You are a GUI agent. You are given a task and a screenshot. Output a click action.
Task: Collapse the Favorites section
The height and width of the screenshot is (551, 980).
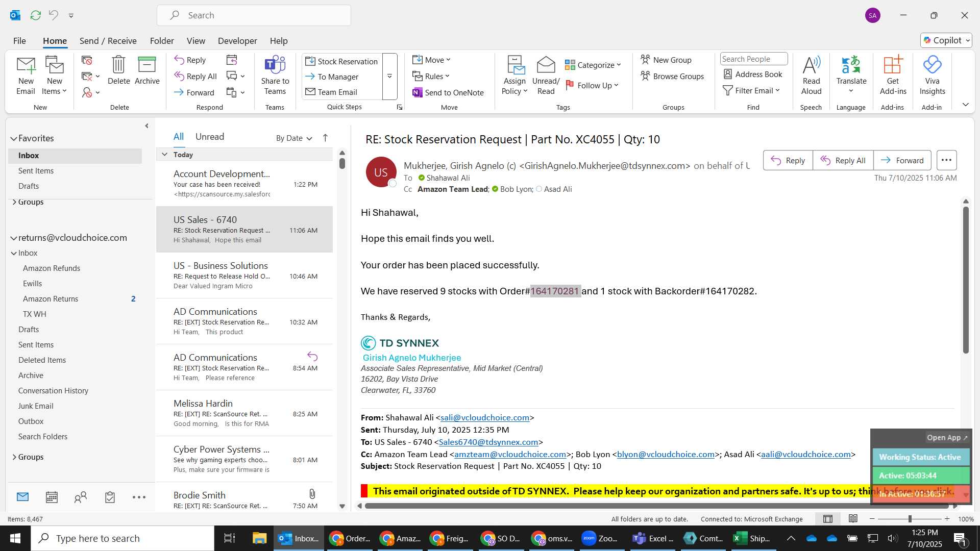[x=14, y=138]
